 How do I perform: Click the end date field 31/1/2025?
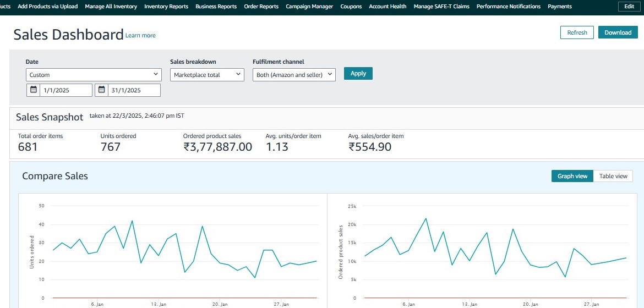134,90
